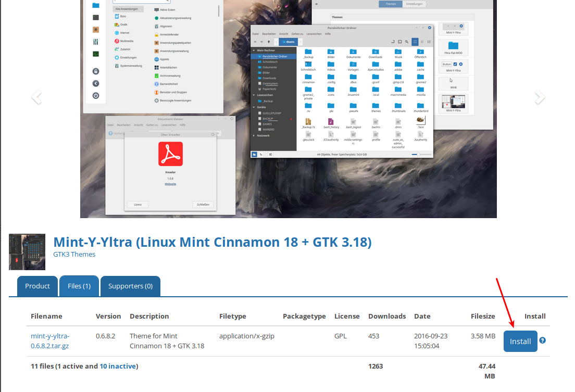Click the Webseite link in the Xreader dialog
Viewport: 575px width, 392px height.
(x=170, y=184)
